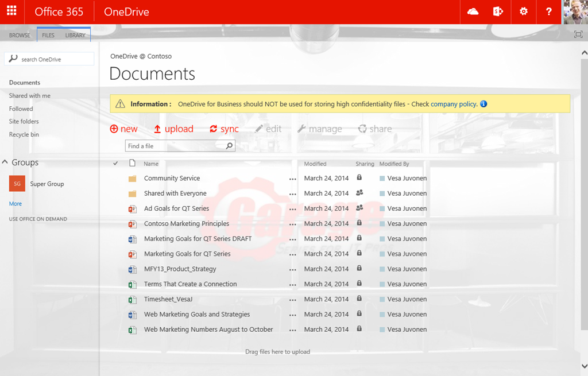Open ellipsis menu for Community Service folder
588x376 pixels.
(293, 179)
